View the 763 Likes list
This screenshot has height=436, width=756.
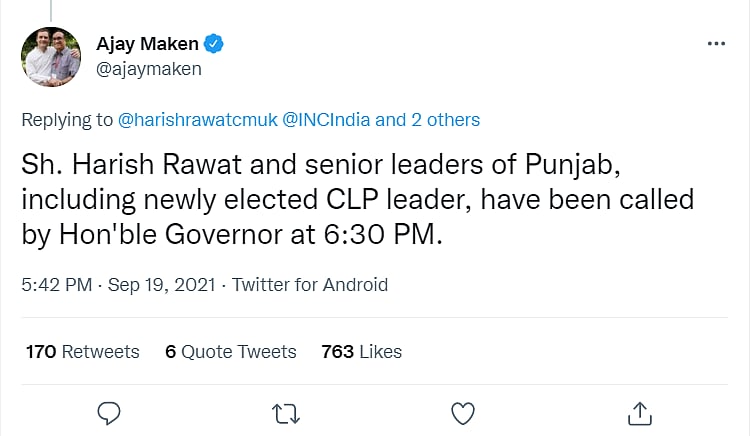[x=361, y=351]
